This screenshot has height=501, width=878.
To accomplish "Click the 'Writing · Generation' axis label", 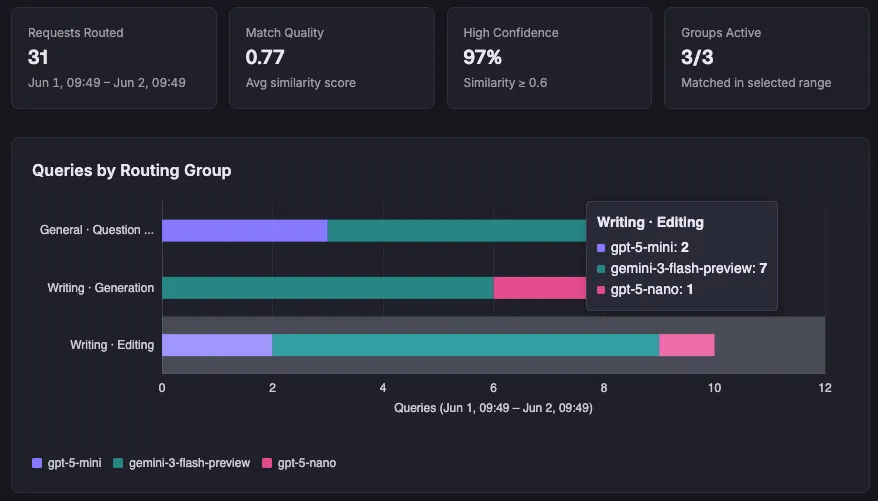I will 100,288.
